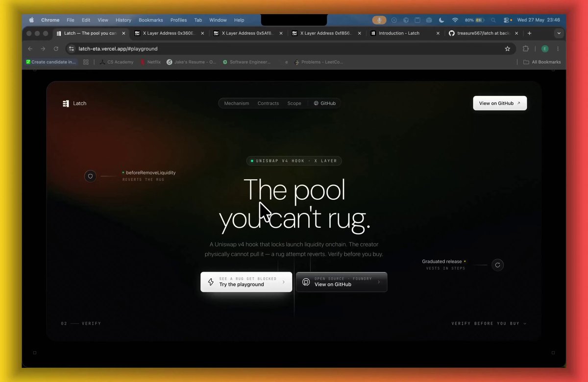588x382 pixels.
Task: Open the All Bookmarks folder
Action: tap(542, 62)
